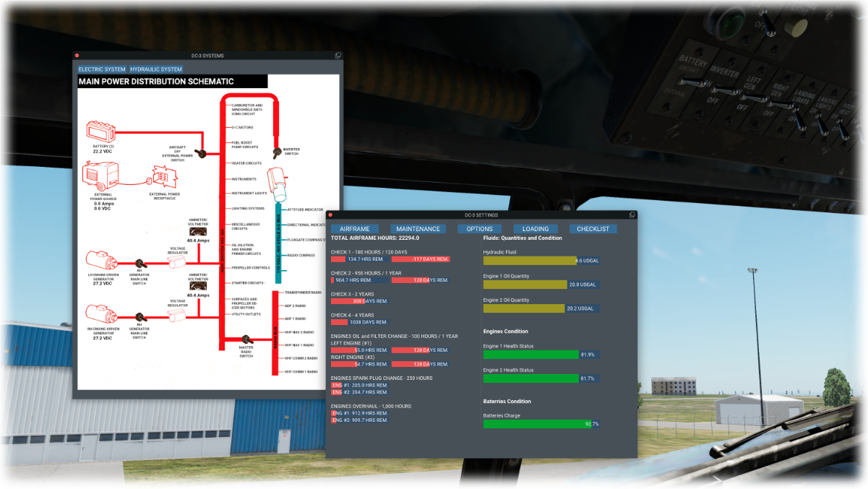Image resolution: width=868 pixels, height=489 pixels.
Task: Switch to the Hydraulic System tab
Action: coord(156,69)
